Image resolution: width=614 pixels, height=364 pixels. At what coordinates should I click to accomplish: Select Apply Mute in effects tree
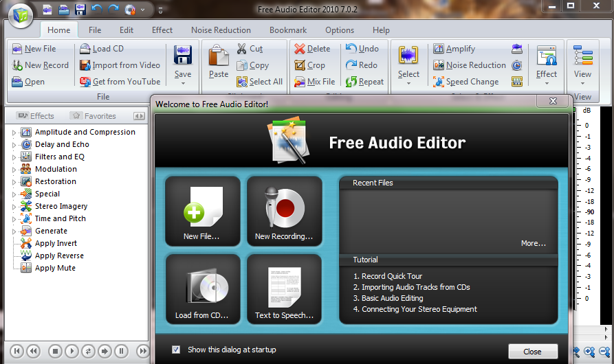[55, 268]
